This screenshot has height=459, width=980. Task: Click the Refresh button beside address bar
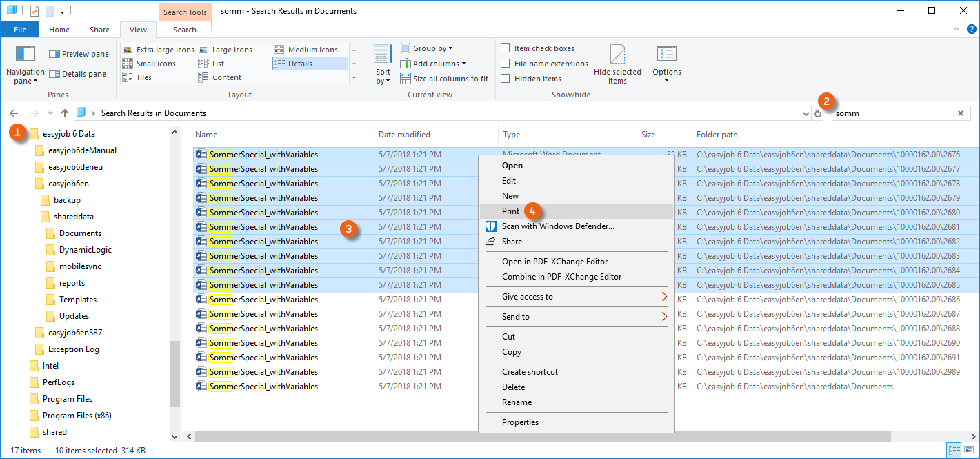818,113
